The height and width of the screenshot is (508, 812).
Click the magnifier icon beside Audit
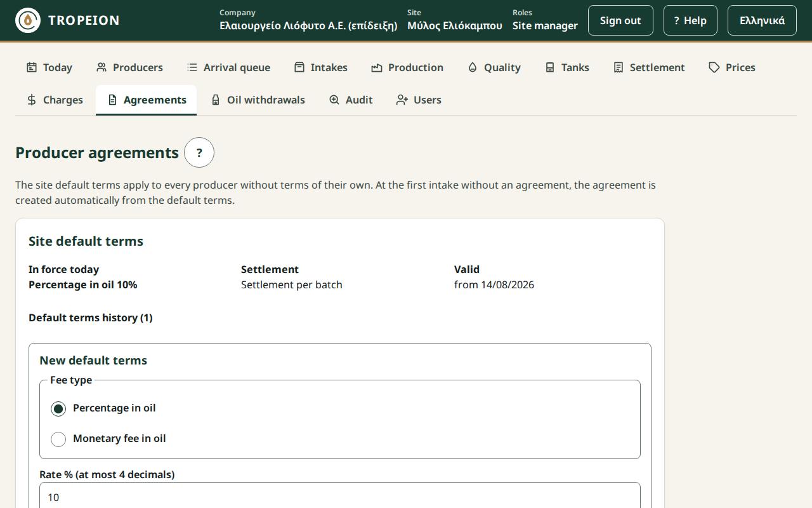(x=334, y=100)
